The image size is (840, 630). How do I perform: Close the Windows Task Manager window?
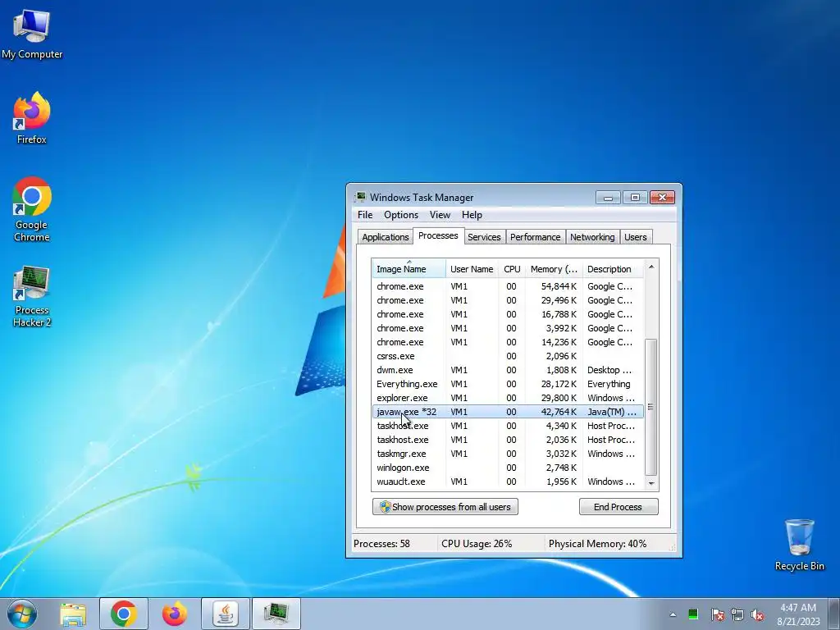[662, 198]
